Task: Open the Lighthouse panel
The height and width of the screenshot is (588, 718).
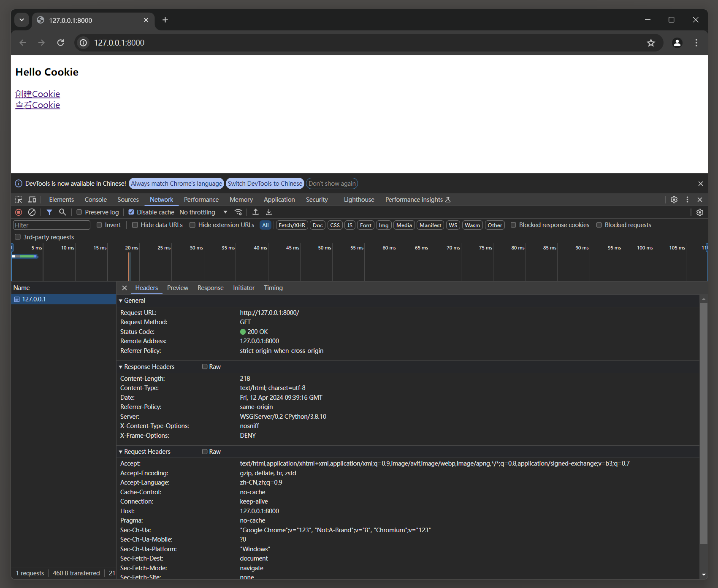Action: click(359, 200)
